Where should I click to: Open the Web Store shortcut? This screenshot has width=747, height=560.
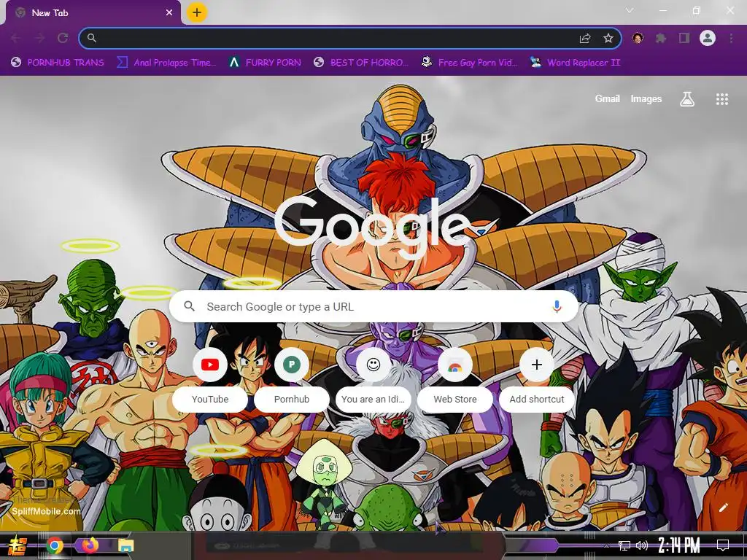pos(455,378)
